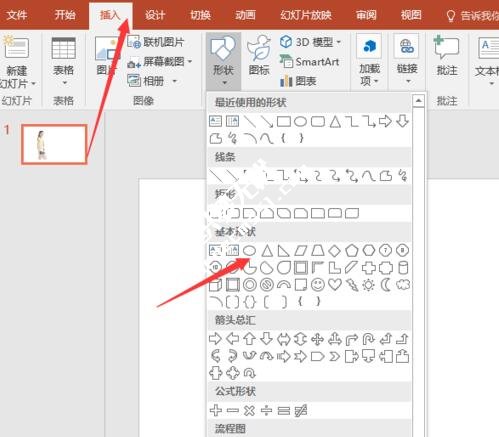Select the sun shape
Image resolution: width=499 pixels, height=437 pixels.
369,285
